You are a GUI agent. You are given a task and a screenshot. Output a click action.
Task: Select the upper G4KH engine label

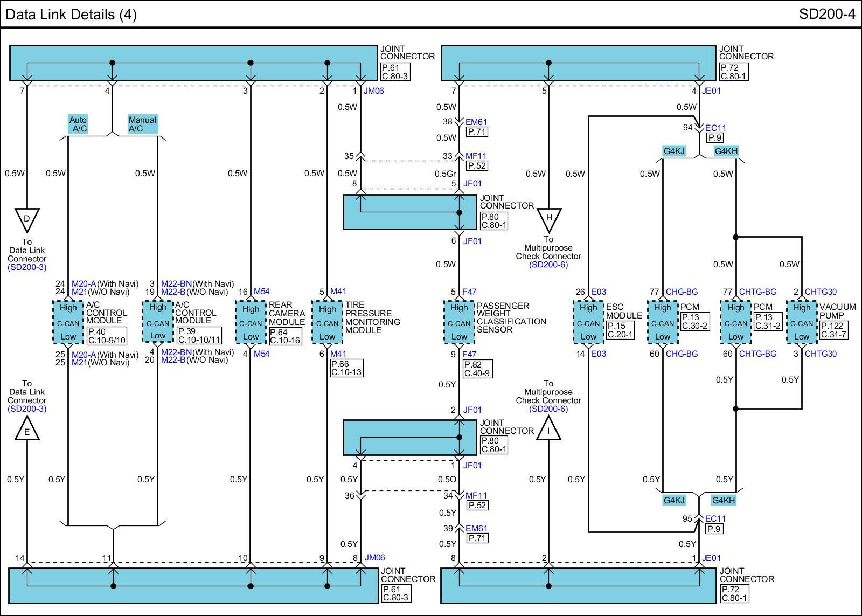click(x=726, y=151)
